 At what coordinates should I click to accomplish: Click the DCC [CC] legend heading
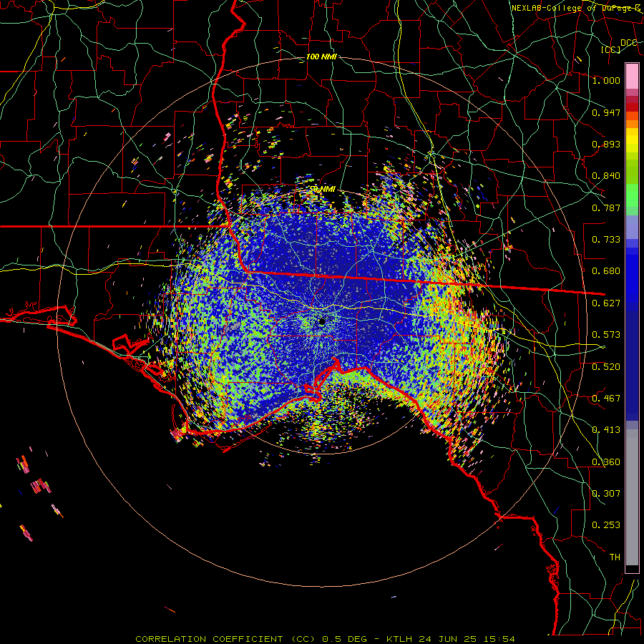click(618, 46)
